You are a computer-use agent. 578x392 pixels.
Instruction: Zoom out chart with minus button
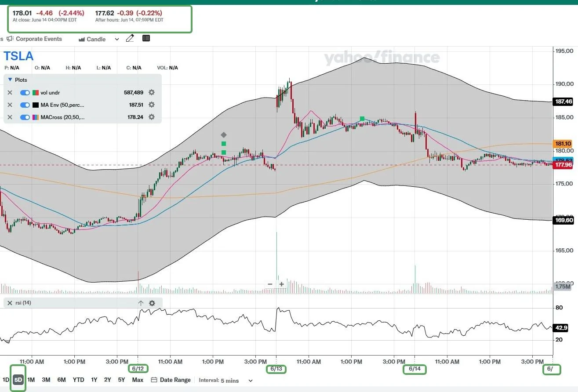(270, 284)
